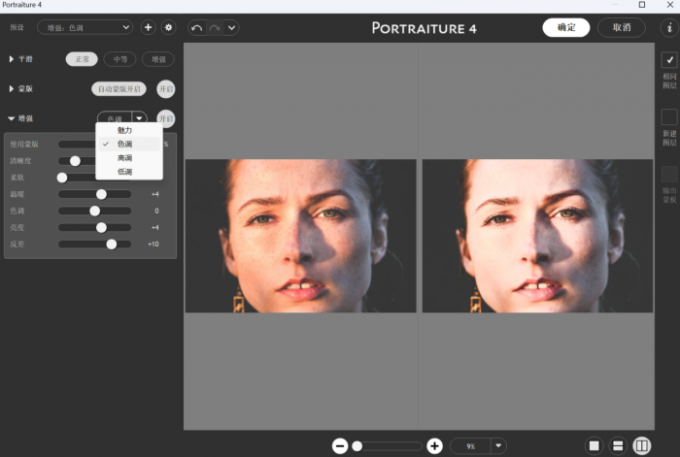Zoom in with the plus icon
The height and width of the screenshot is (457, 680).
tap(435, 446)
